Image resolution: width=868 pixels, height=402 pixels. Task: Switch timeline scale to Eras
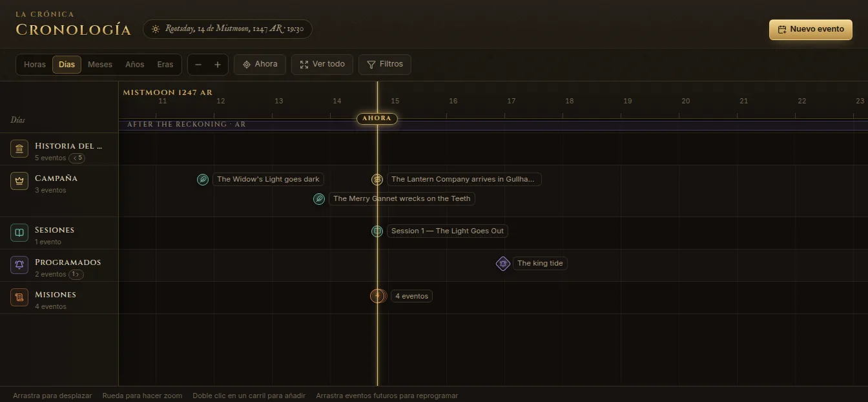point(165,65)
